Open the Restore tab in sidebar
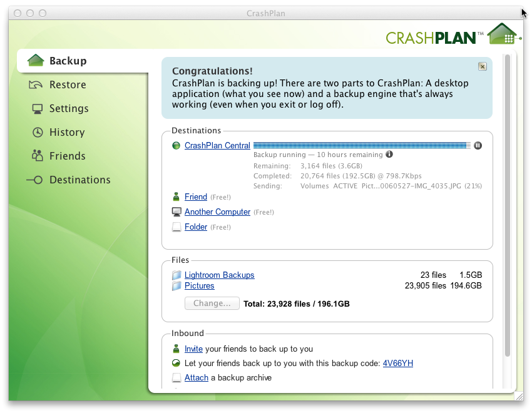This screenshot has width=532, height=413. click(x=68, y=85)
